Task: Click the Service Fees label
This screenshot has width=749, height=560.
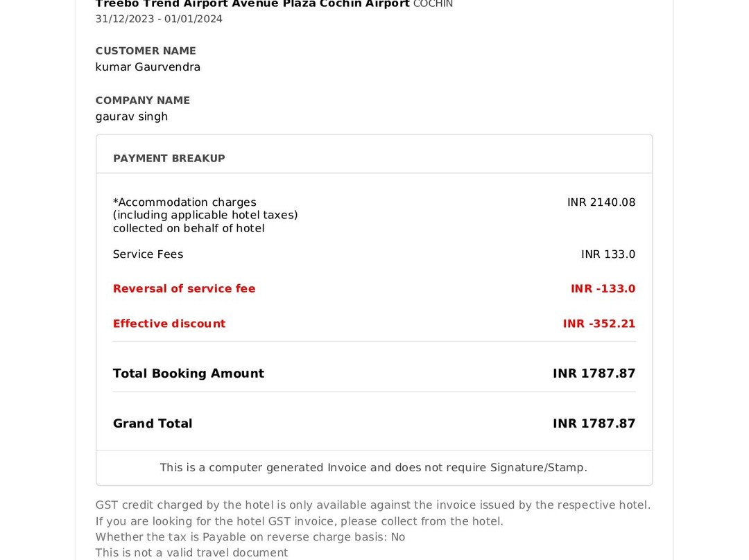Action: click(148, 254)
